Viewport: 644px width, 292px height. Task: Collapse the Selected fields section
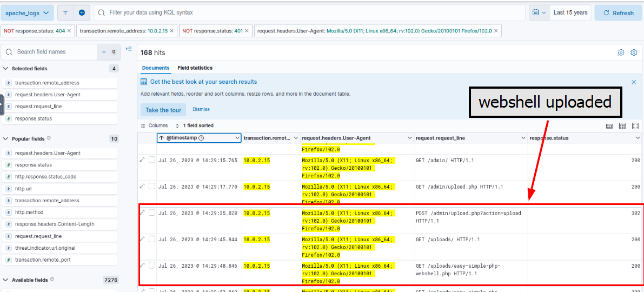pos(6,69)
